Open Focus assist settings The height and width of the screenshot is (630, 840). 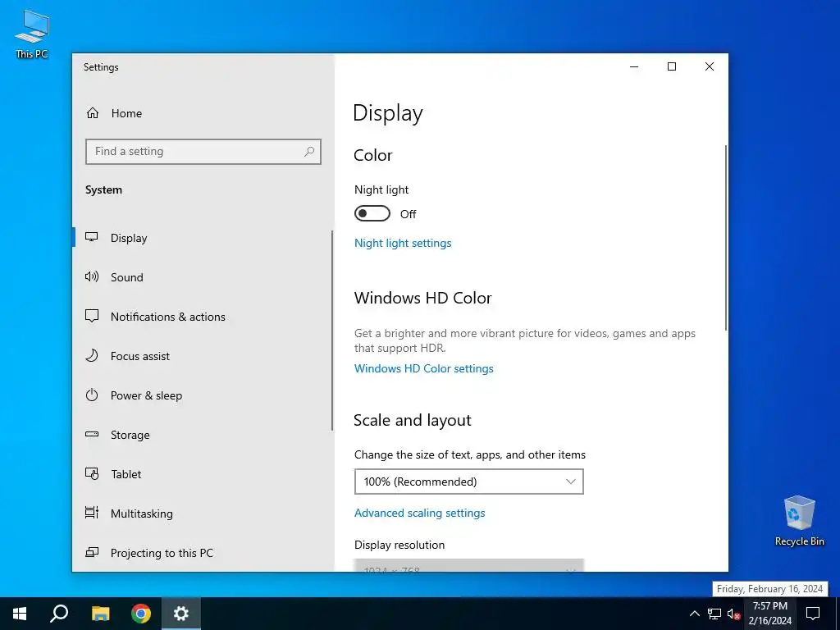click(202, 356)
